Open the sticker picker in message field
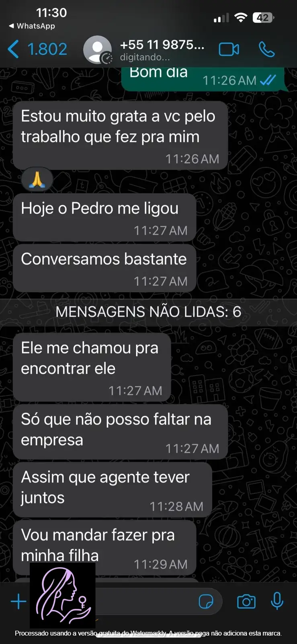Image resolution: width=297 pixels, height=644 pixels. [x=206, y=602]
